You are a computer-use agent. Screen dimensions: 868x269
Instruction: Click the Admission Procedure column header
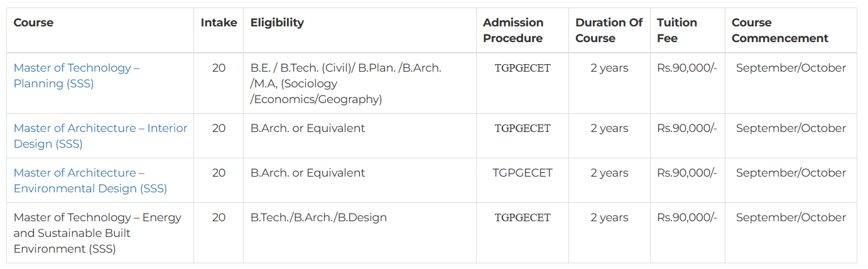[513, 30]
